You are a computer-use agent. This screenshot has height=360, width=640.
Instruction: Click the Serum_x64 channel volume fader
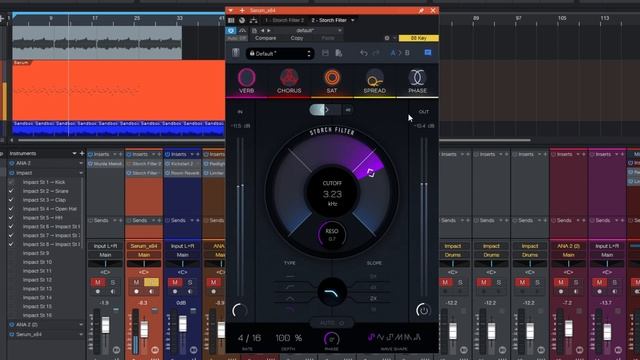(x=144, y=329)
